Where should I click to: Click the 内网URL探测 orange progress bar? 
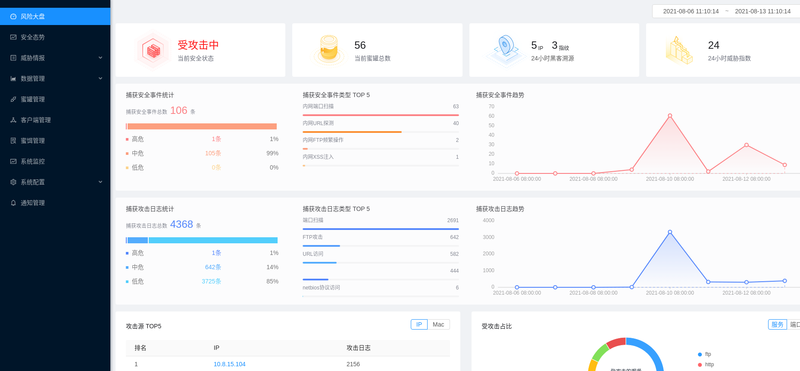click(352, 132)
